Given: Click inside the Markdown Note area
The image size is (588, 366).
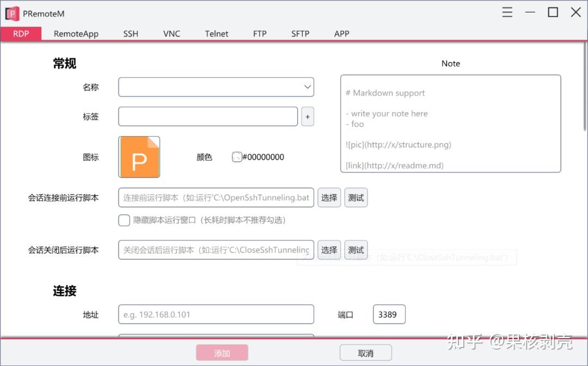Looking at the screenshot, I should click(x=451, y=124).
